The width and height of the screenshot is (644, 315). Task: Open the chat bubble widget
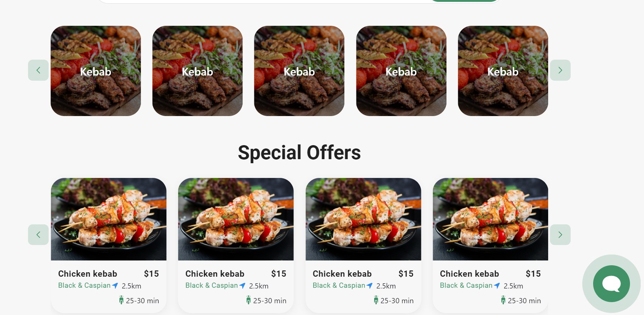[611, 284]
